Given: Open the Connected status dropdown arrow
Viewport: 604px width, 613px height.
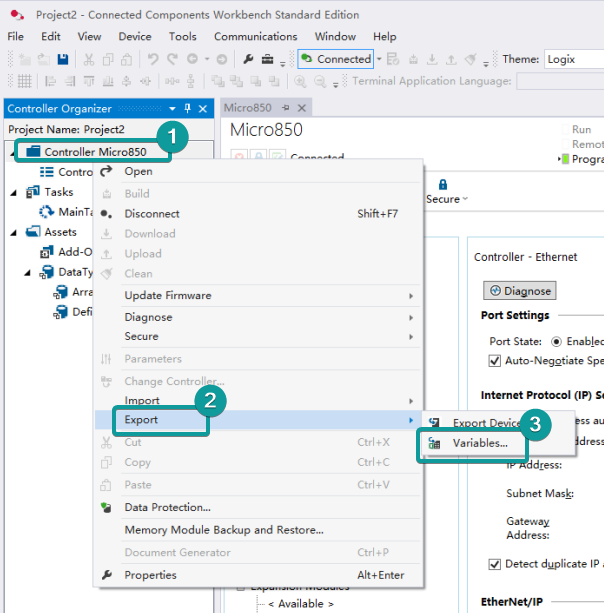Looking at the screenshot, I should point(377,59).
